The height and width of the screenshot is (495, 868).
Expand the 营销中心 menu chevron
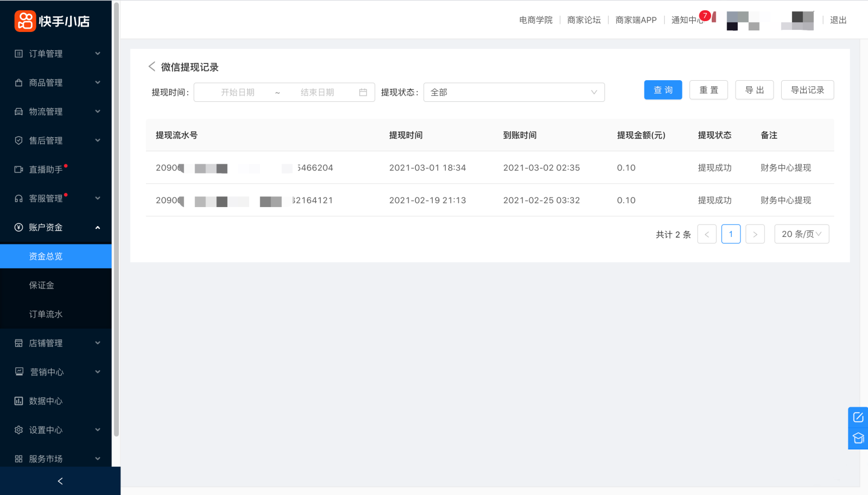98,372
